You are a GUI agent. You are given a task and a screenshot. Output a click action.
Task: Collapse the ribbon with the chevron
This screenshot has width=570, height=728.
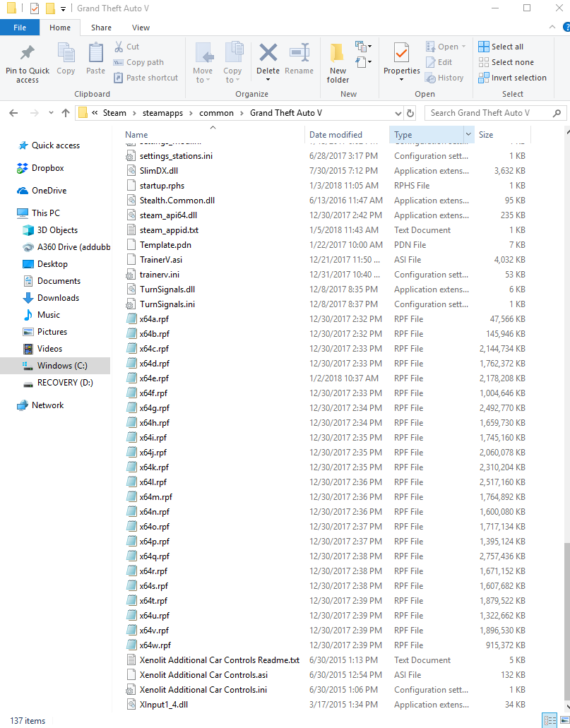point(552,27)
